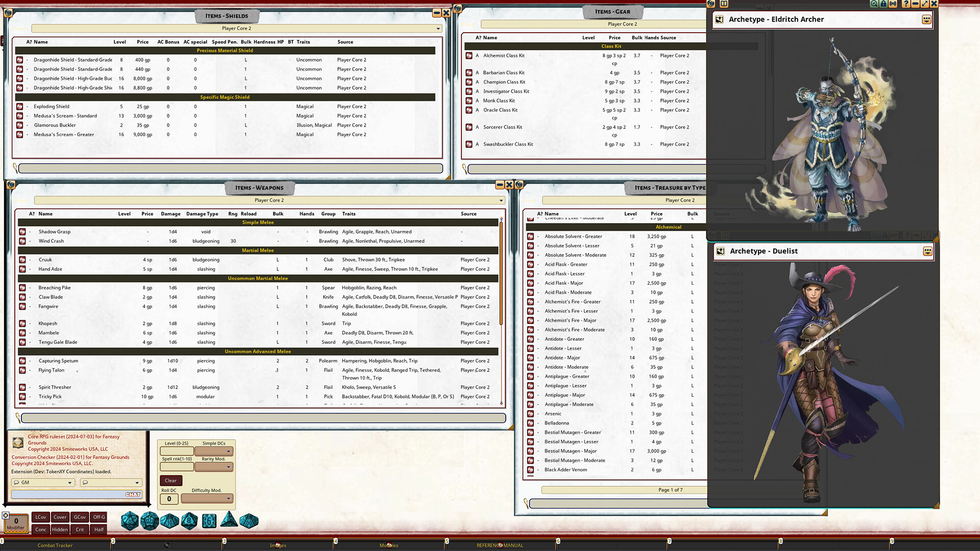Click the smiley icon on Eldritch Archer window
Screen dimensions: 980x551
coord(927,19)
